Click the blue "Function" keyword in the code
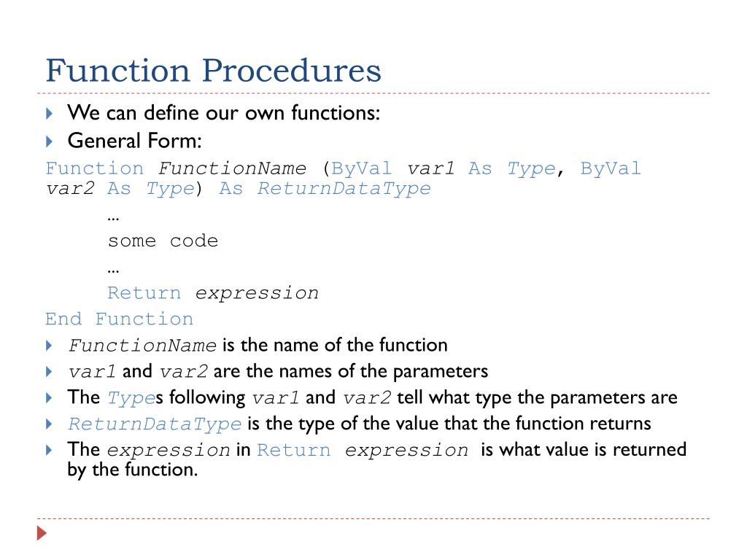The height and width of the screenshot is (560, 747). 94,168
